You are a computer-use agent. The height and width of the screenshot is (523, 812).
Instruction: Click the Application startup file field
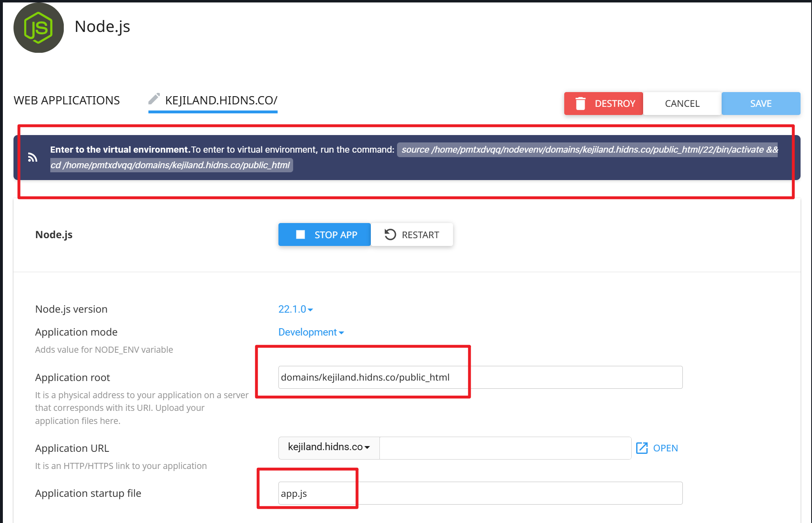pyautogui.click(x=480, y=493)
